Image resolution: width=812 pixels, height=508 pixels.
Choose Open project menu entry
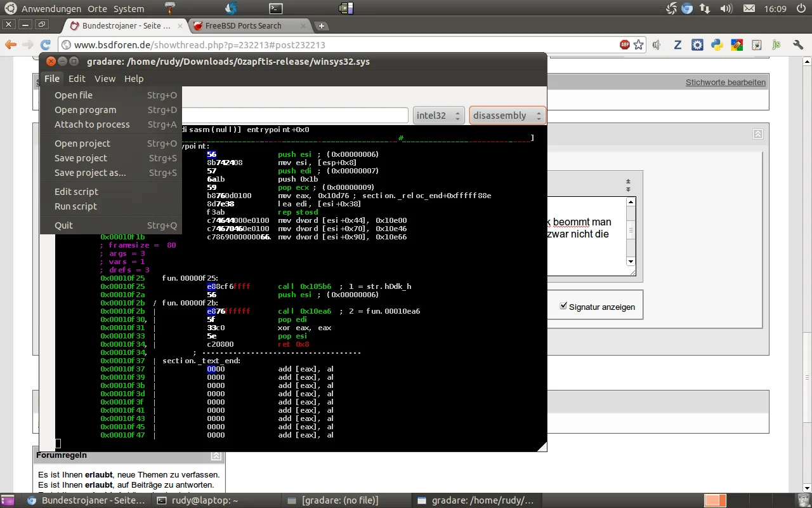click(111, 144)
